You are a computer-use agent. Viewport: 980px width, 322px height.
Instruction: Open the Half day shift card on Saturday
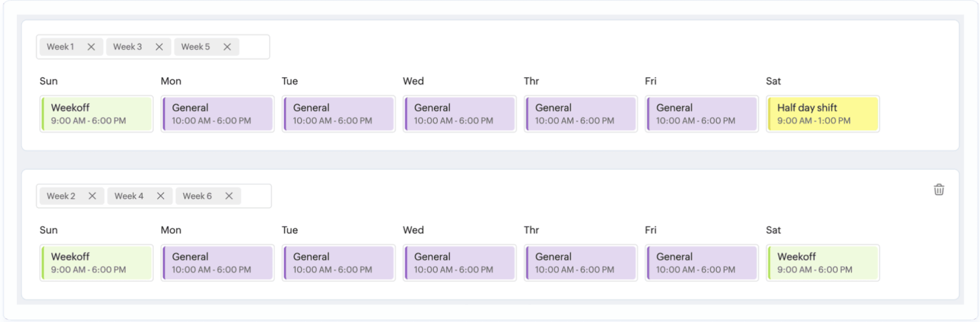(822, 114)
